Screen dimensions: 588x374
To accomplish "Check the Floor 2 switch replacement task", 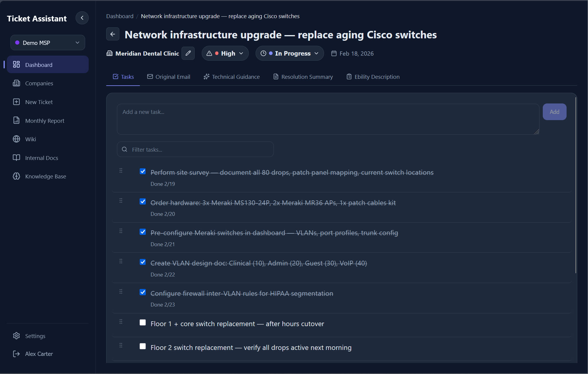I will tap(143, 347).
